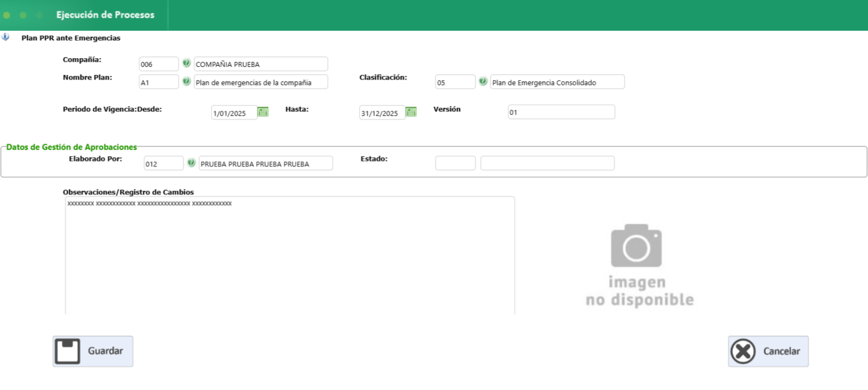Select the Compañía code field with 006
This screenshot has height=390, width=868.
pyautogui.click(x=159, y=64)
